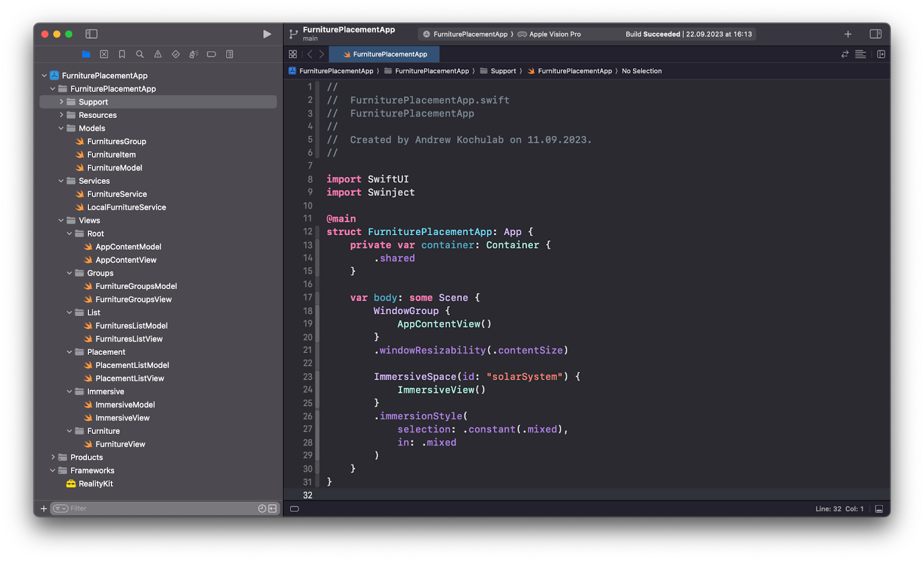The height and width of the screenshot is (561, 924).
Task: Click the "import Swinject" code line
Action: pyautogui.click(x=371, y=192)
